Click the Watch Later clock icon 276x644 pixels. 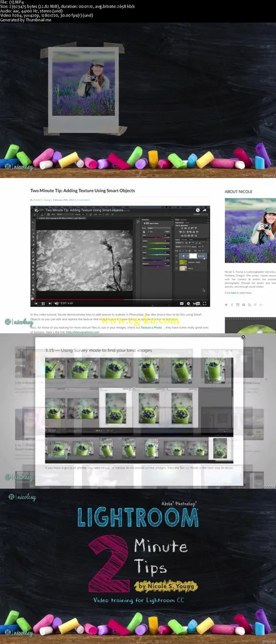[198, 210]
